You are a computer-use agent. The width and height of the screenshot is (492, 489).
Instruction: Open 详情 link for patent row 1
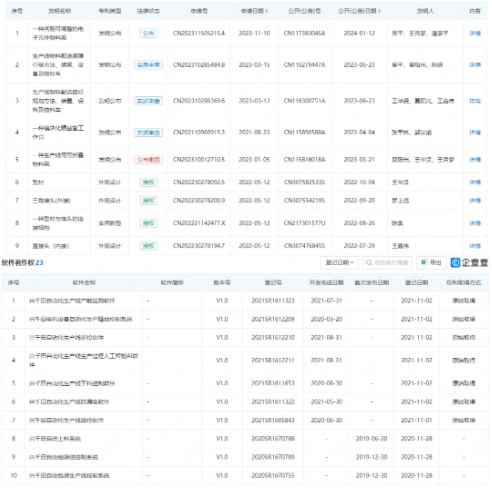[475, 33]
